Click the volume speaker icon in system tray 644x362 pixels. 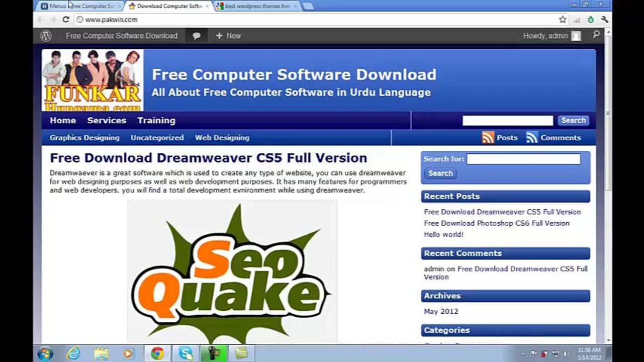tap(566, 353)
